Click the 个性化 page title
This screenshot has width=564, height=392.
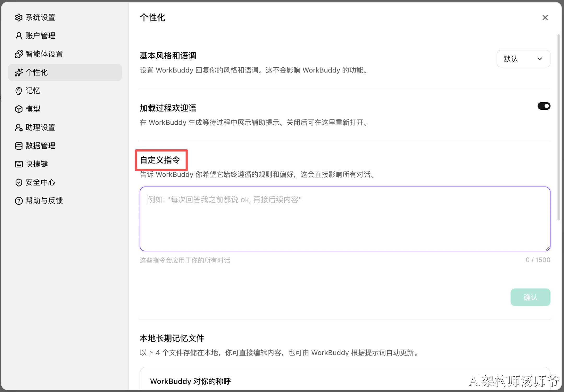click(152, 17)
